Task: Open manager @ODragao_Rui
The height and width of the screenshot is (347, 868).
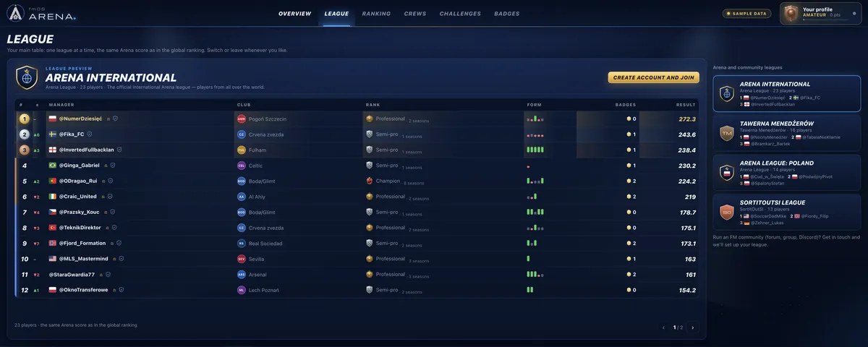Action: 78,181
